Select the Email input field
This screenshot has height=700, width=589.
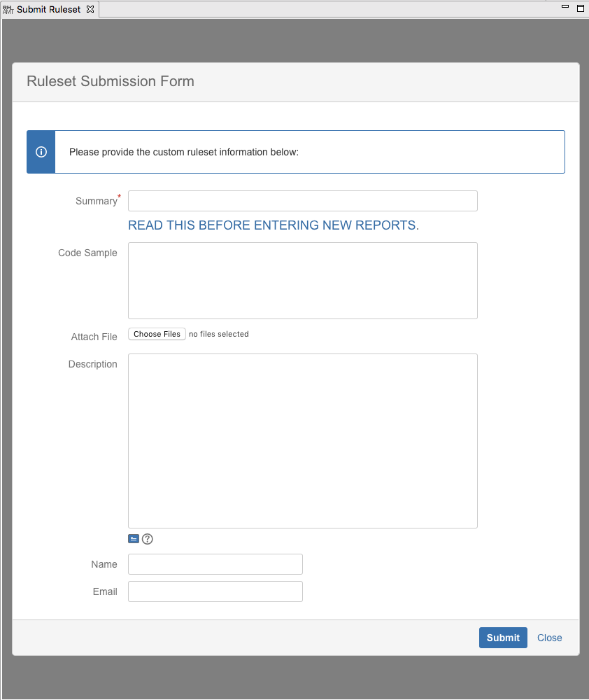point(215,591)
